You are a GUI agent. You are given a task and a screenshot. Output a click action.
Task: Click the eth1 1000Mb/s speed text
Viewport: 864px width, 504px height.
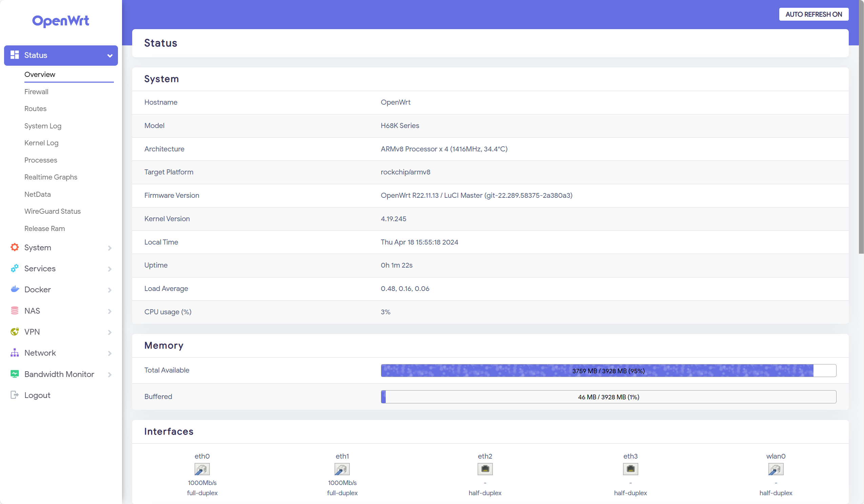(342, 482)
